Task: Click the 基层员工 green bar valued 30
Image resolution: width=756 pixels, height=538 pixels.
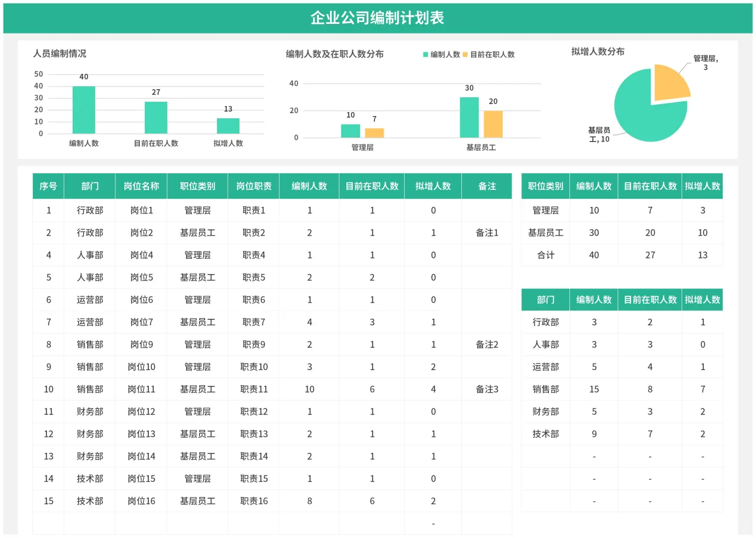Action: tap(469, 117)
